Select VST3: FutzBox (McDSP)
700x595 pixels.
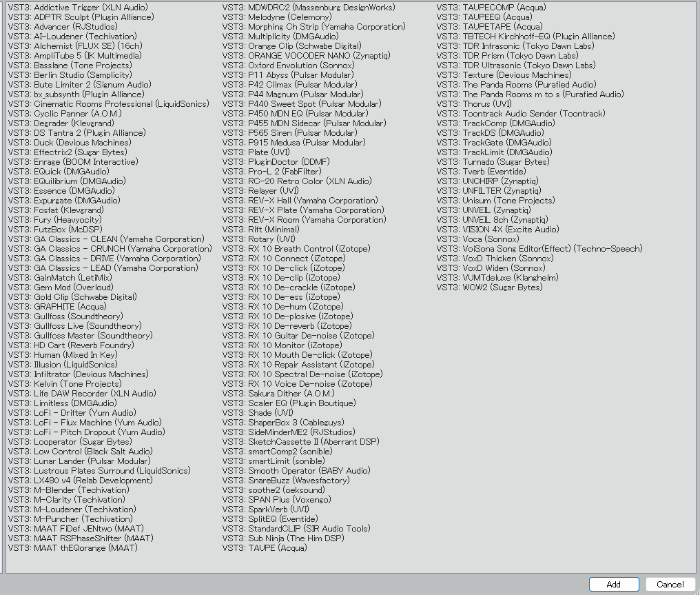tap(55, 229)
